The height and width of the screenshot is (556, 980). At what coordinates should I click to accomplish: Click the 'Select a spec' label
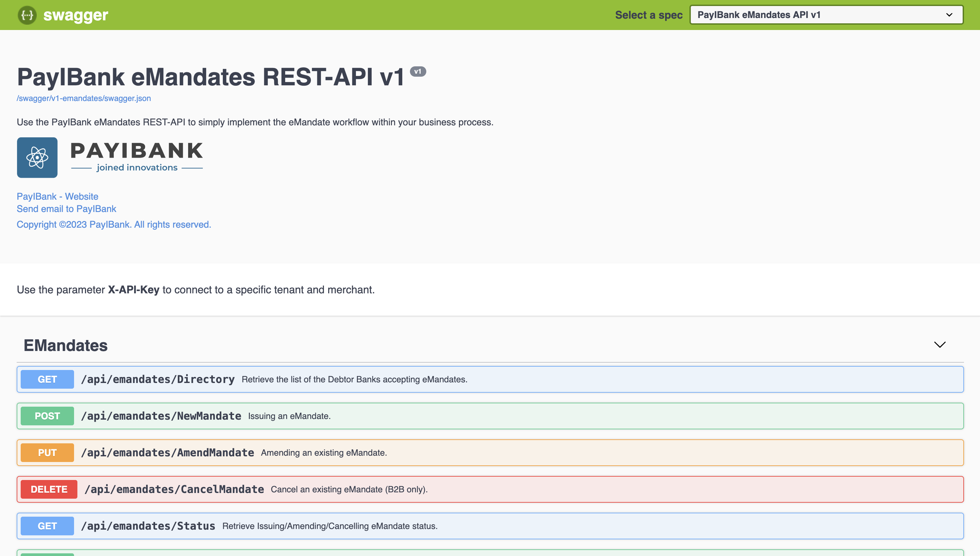(x=649, y=15)
